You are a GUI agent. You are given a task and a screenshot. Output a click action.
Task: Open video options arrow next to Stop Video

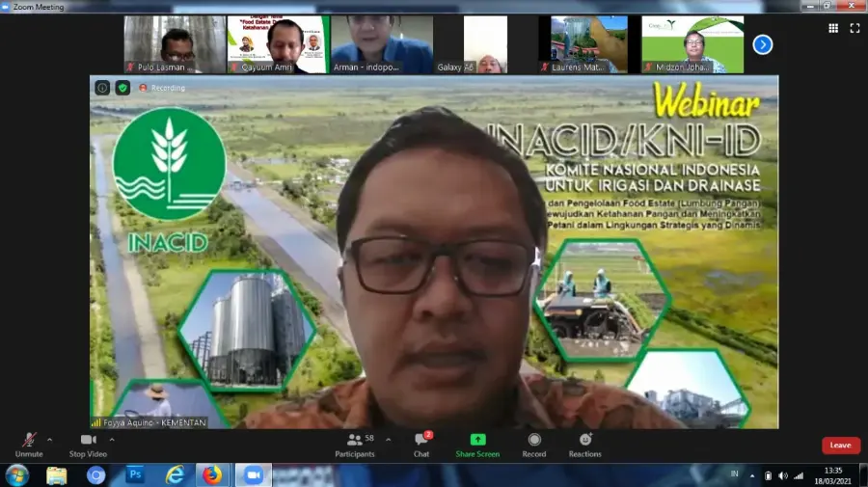click(x=112, y=440)
